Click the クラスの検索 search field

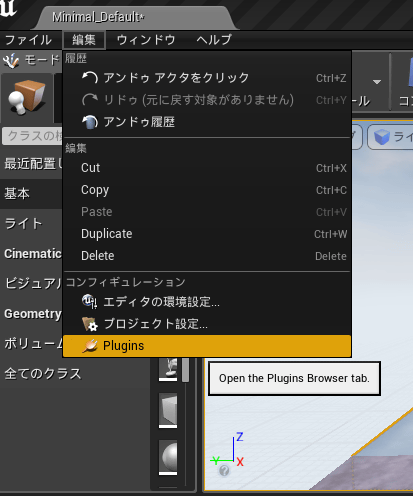(32, 136)
